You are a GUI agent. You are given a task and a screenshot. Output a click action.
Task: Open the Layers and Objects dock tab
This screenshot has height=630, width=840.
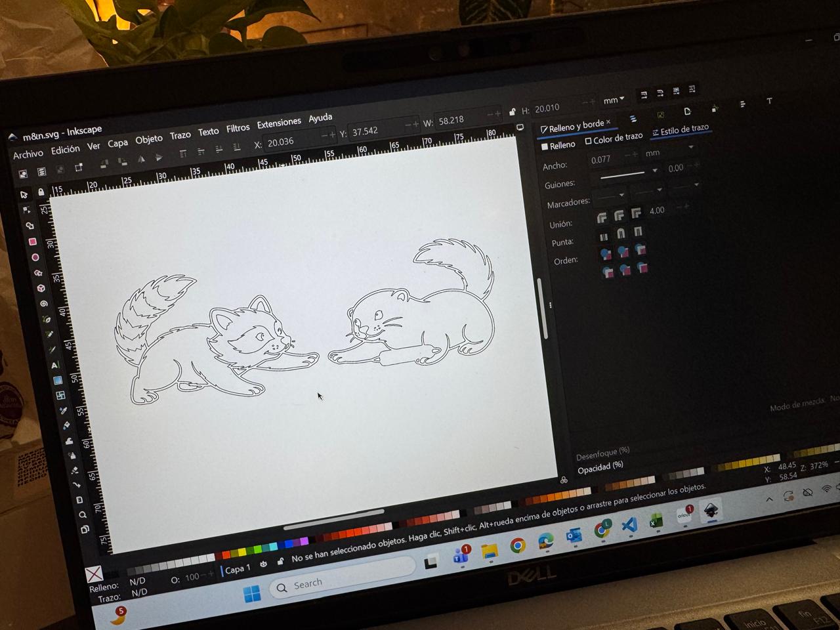click(633, 119)
